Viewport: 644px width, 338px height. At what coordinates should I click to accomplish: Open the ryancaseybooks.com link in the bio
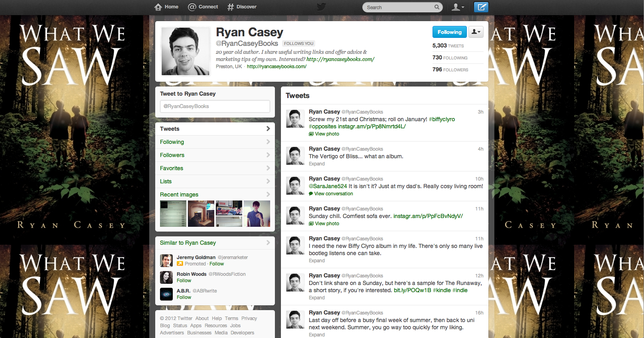(x=340, y=59)
